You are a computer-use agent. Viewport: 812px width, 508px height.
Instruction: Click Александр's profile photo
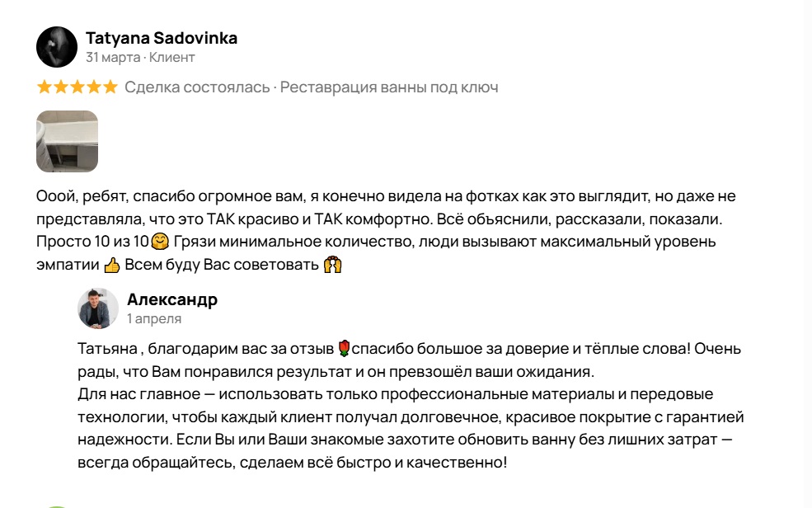[98, 308]
